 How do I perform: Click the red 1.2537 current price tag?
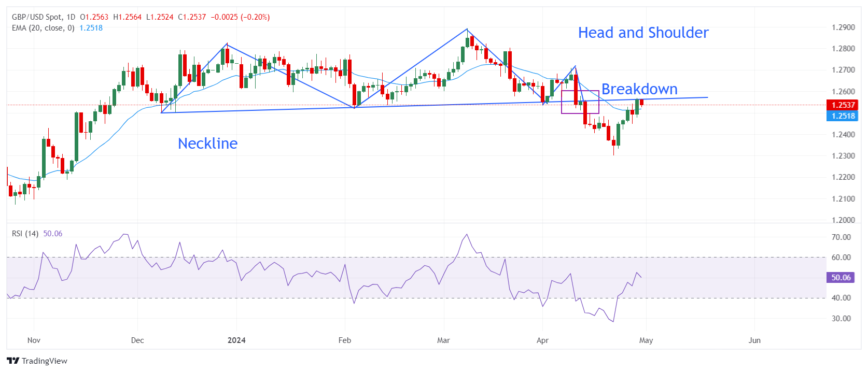tap(843, 105)
